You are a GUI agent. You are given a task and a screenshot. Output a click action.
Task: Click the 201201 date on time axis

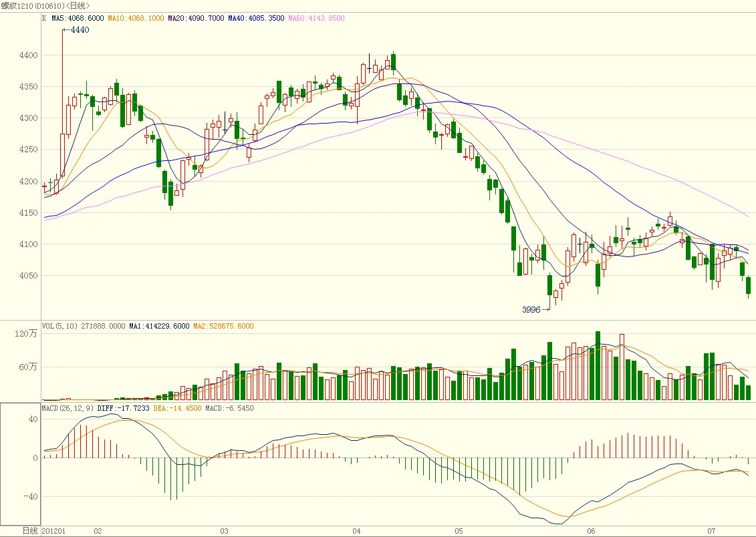pyautogui.click(x=54, y=531)
